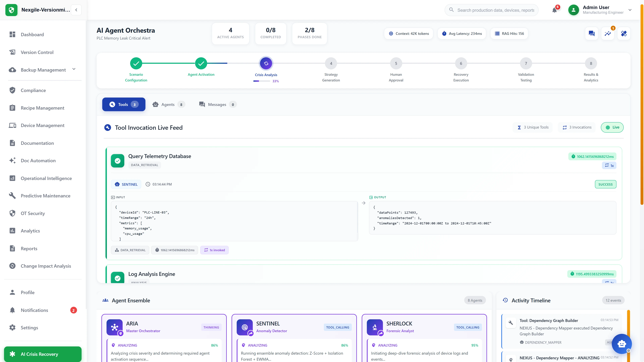
Task: Open the AI insights icon showing badge 1
Action: pyautogui.click(x=607, y=33)
